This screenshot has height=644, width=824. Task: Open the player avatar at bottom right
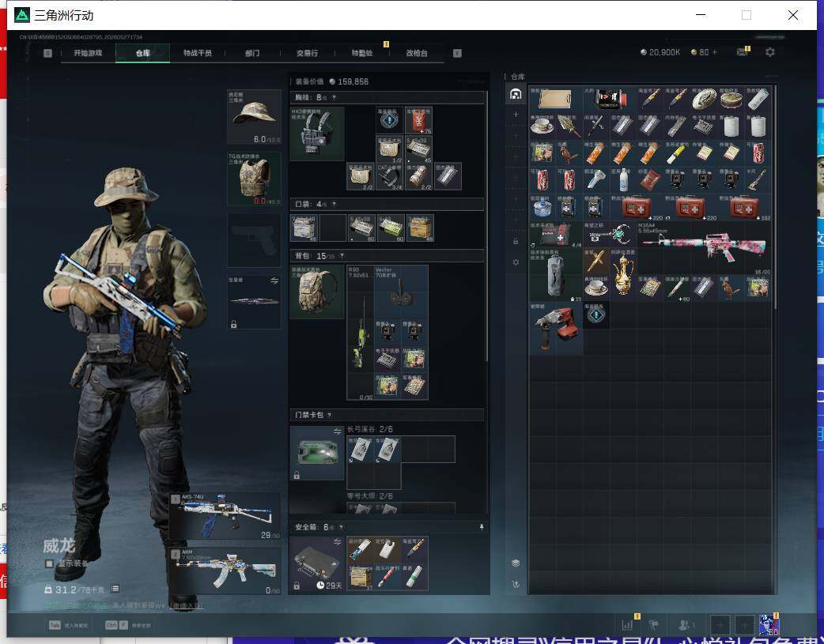point(769,624)
